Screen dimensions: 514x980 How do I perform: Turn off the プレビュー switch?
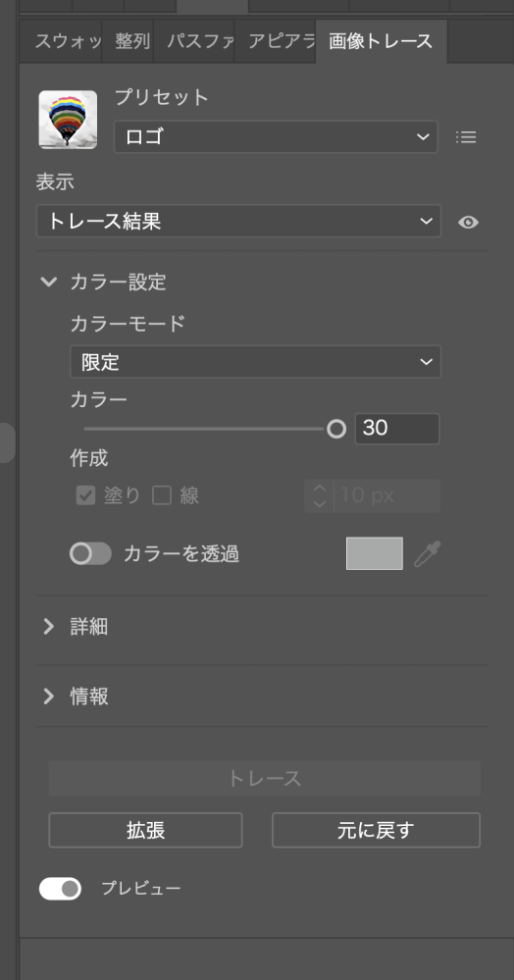pos(60,888)
